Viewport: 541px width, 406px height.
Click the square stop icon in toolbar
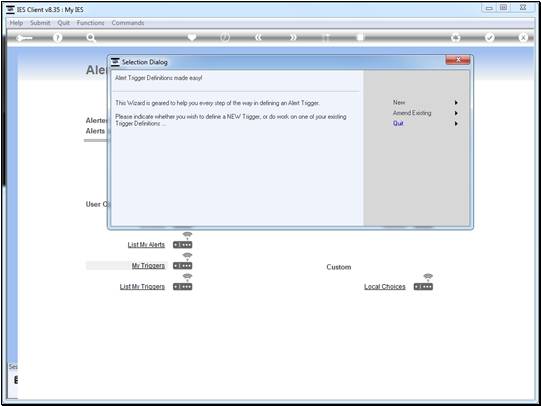(360, 37)
